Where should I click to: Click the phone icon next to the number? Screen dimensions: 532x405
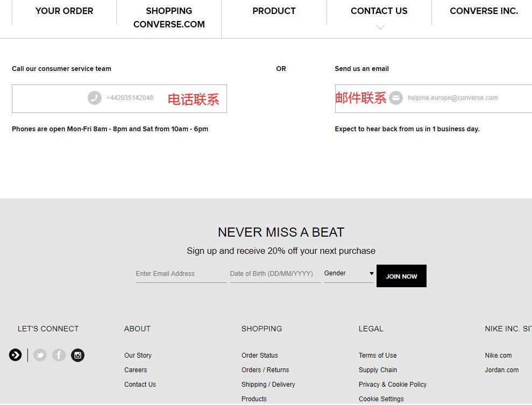coord(95,98)
